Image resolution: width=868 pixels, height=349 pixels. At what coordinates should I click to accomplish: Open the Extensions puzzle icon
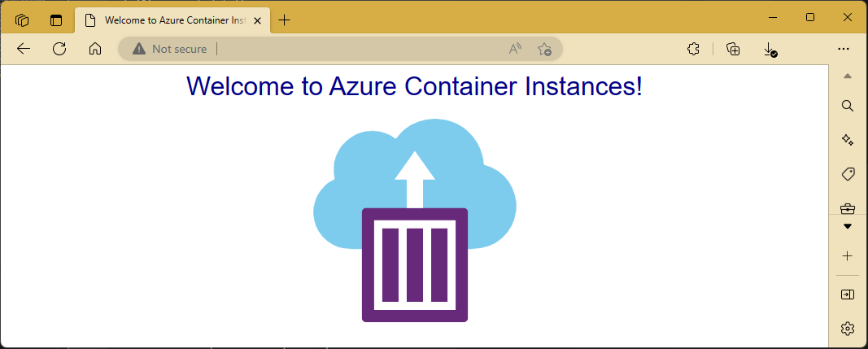[x=693, y=49]
